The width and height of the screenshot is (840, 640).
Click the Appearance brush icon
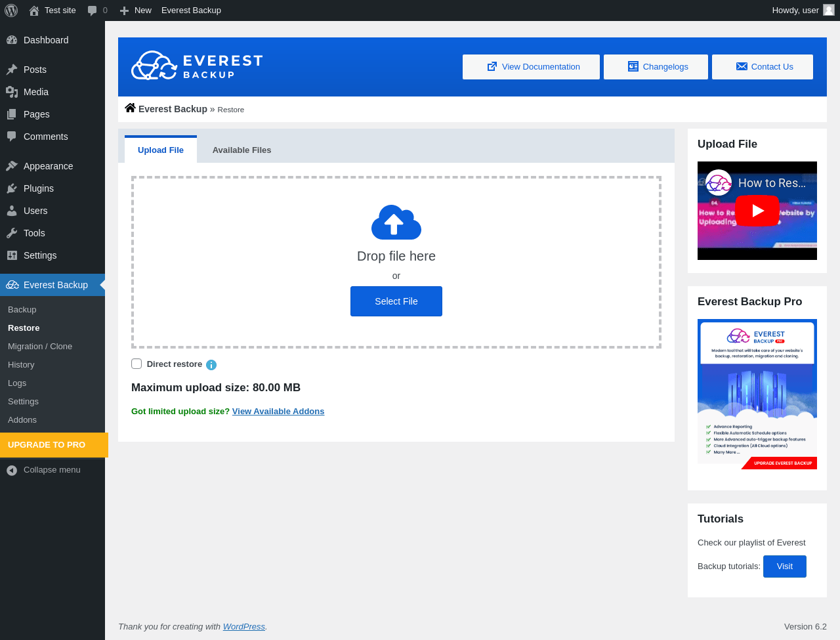(x=12, y=166)
